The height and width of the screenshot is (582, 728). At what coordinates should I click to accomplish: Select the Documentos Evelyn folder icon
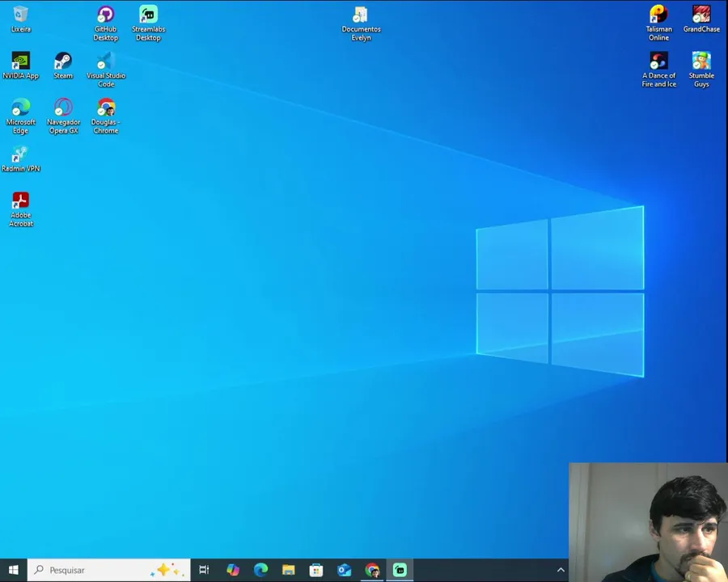tap(361, 23)
